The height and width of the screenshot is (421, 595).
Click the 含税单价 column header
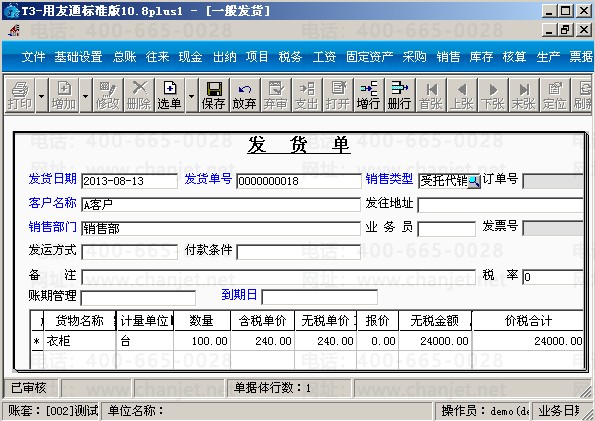coord(263,321)
